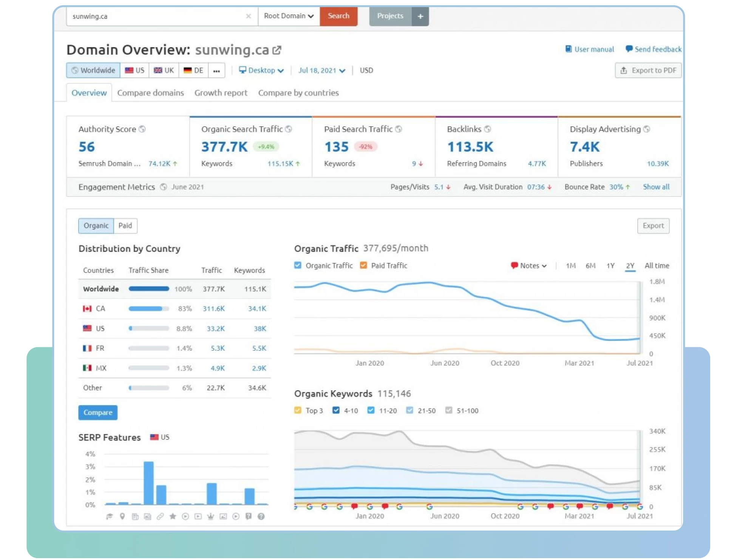Click the CA traffic share bar
The height and width of the screenshot is (560, 737).
[x=149, y=309]
